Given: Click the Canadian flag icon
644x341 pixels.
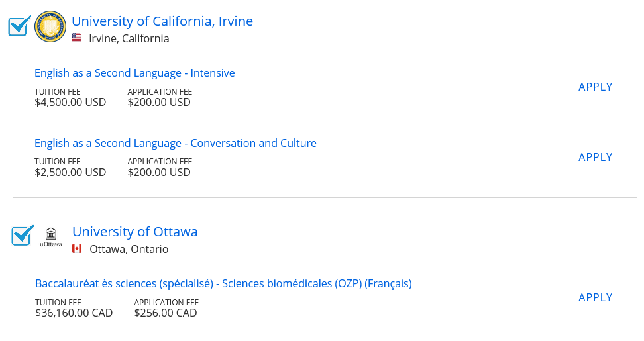Looking at the screenshot, I should [x=77, y=249].
